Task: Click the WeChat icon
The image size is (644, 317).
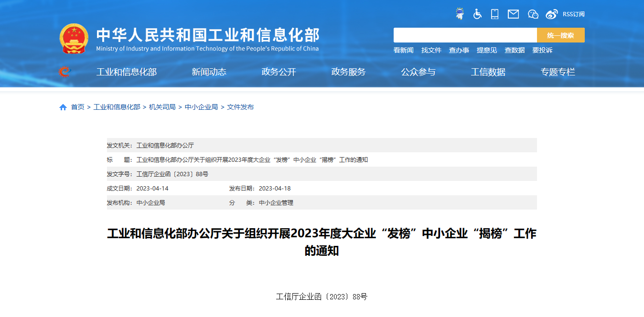Action: point(533,14)
